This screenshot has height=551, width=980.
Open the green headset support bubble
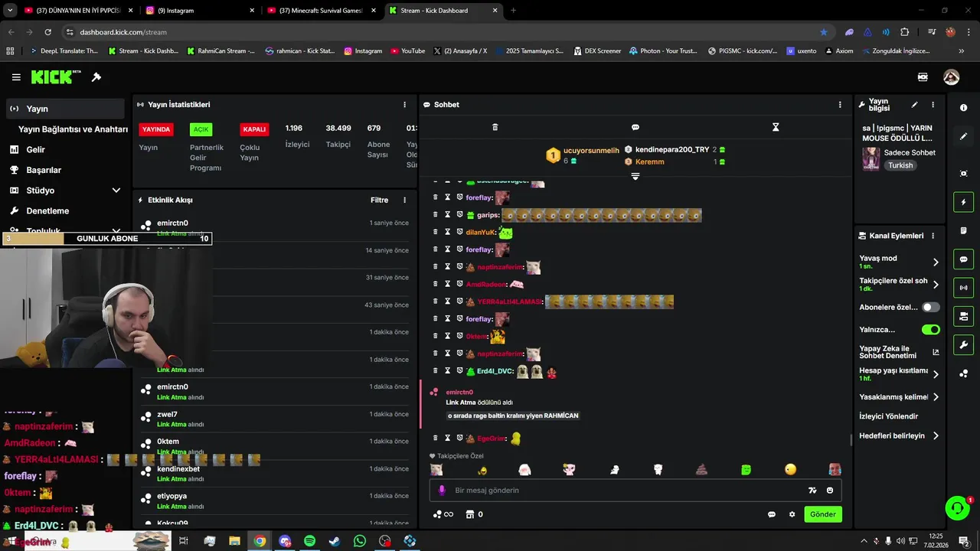pyautogui.click(x=957, y=507)
